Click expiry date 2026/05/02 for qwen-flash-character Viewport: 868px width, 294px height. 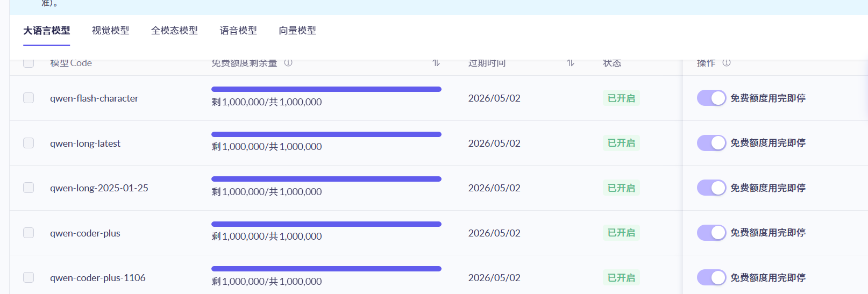click(494, 98)
